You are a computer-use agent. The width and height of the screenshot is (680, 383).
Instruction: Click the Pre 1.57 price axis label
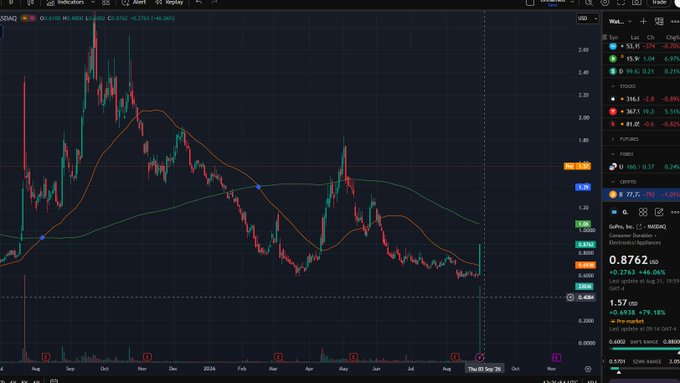point(577,166)
